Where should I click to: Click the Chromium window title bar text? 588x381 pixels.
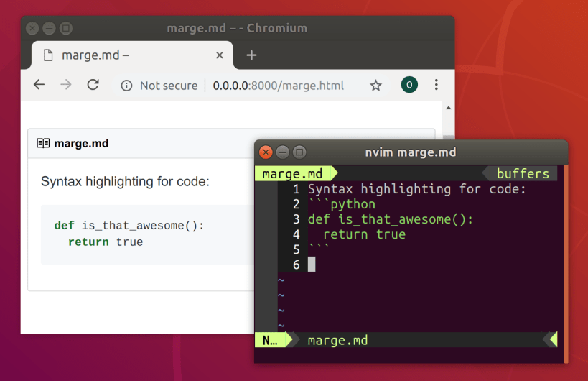point(237,28)
